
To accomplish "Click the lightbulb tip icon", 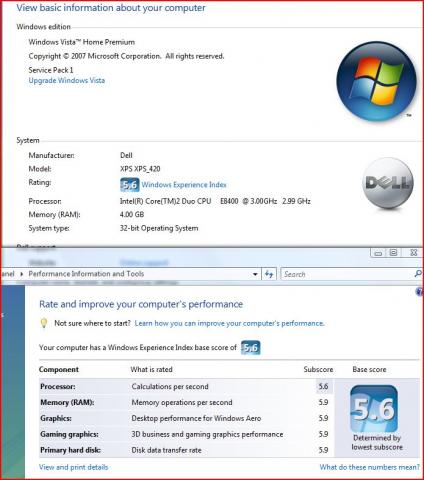I will tap(44, 323).
